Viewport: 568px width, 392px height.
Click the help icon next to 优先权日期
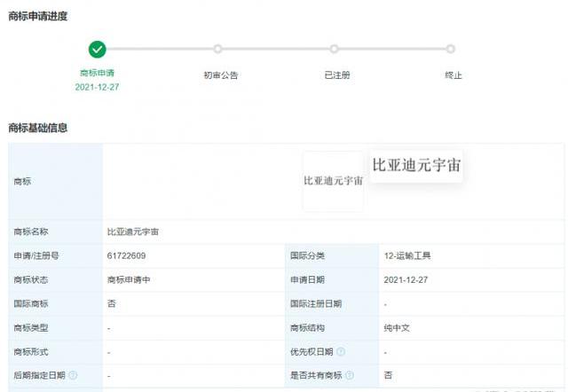341,351
